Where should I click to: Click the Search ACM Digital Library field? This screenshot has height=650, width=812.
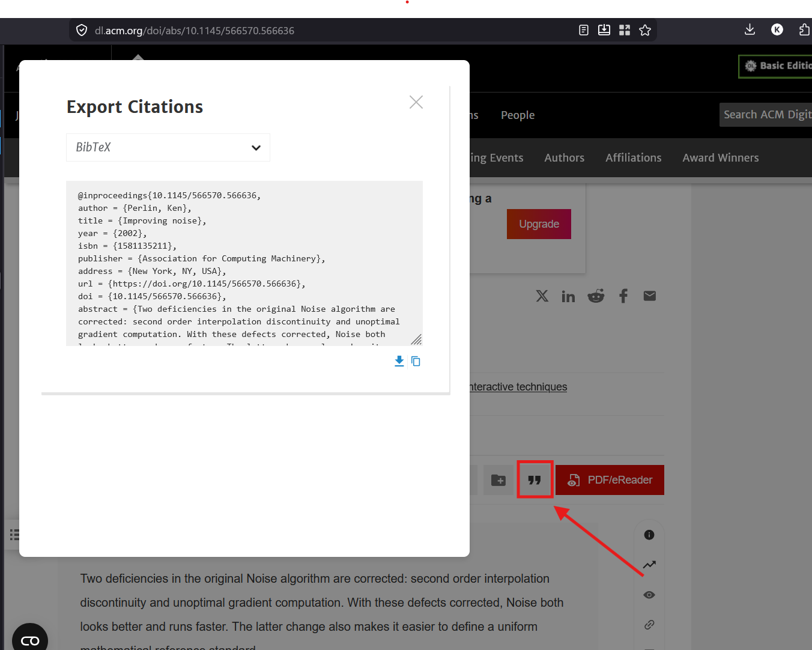(x=766, y=115)
